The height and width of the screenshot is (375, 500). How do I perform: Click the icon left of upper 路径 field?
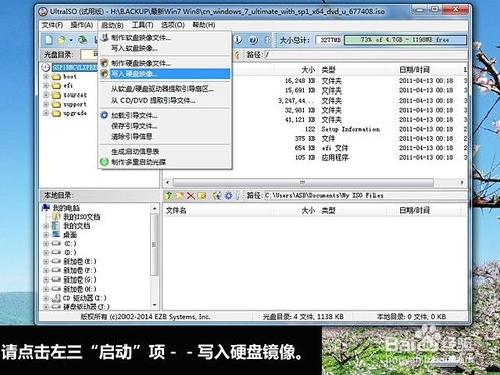click(x=237, y=55)
